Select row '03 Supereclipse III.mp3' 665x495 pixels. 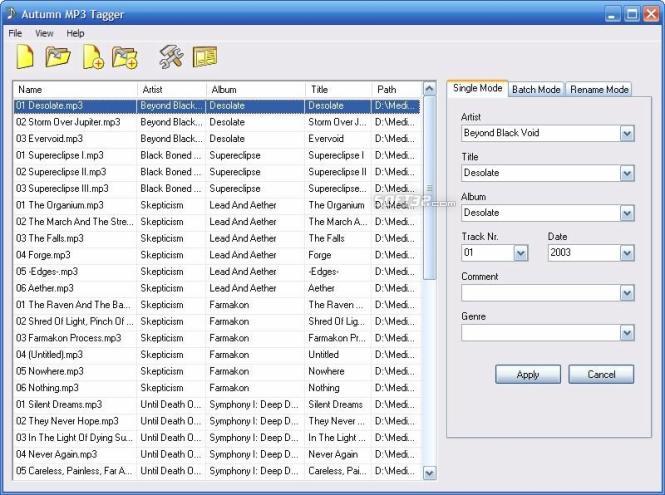point(217,188)
